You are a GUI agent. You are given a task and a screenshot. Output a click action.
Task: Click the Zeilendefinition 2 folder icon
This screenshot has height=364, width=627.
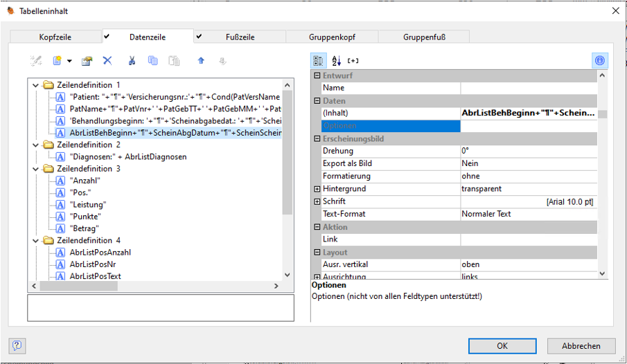[48, 145]
